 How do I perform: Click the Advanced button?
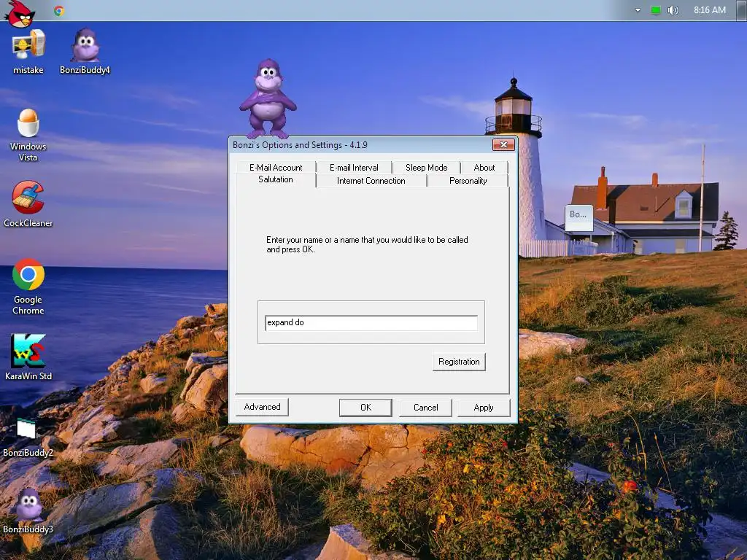click(262, 407)
